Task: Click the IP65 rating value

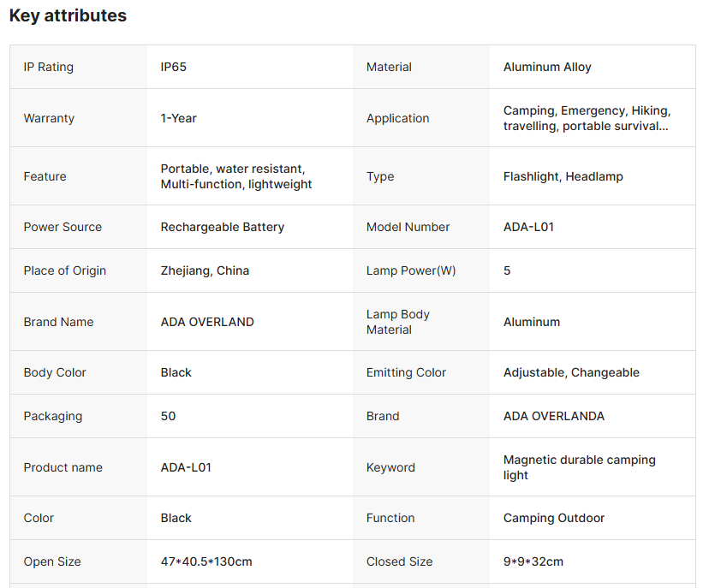Action: point(173,67)
